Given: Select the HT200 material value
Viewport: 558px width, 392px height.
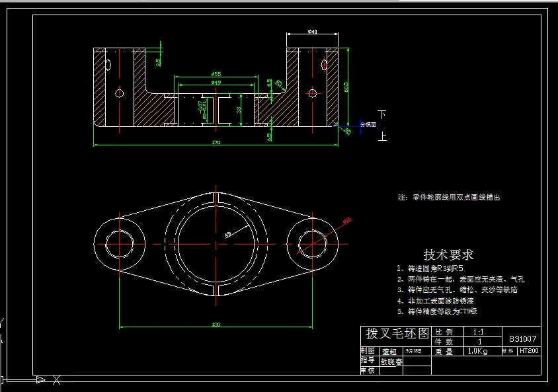Looking at the screenshot, I should coord(529,351).
